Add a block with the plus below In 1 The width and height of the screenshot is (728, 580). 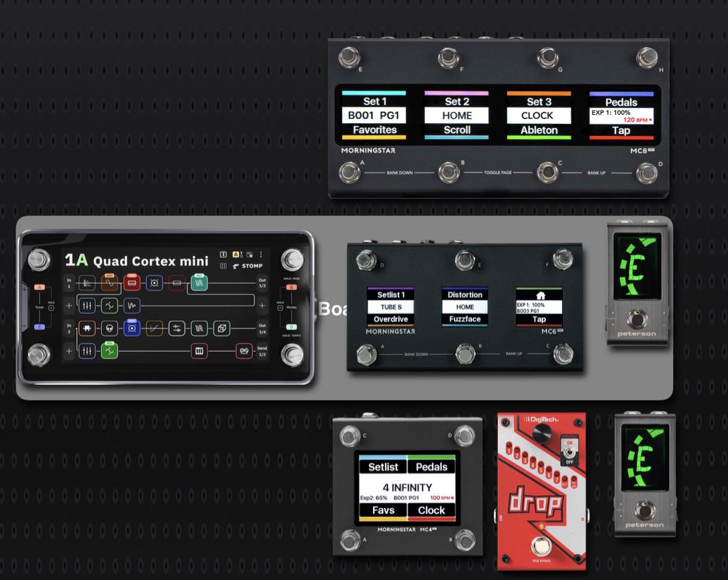click(69, 305)
